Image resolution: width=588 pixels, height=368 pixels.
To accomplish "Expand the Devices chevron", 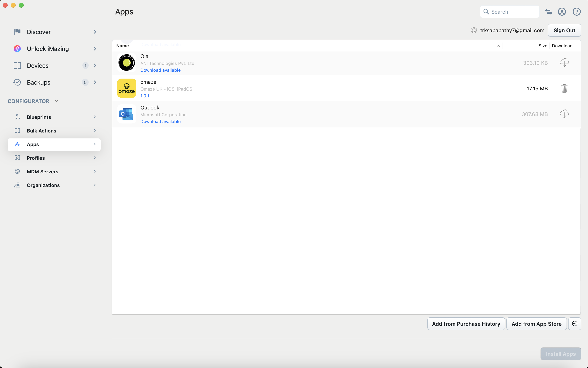I will point(95,66).
